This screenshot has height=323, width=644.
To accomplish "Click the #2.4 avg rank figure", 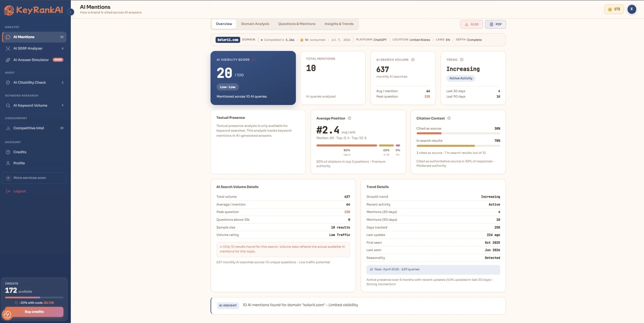I will click(328, 130).
